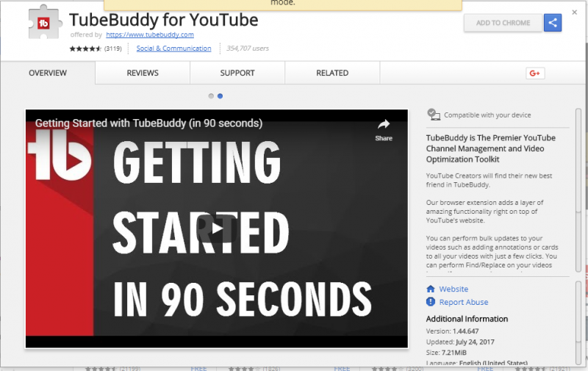Open the Social & Communication category link
This screenshot has width=588, height=371.
click(173, 48)
